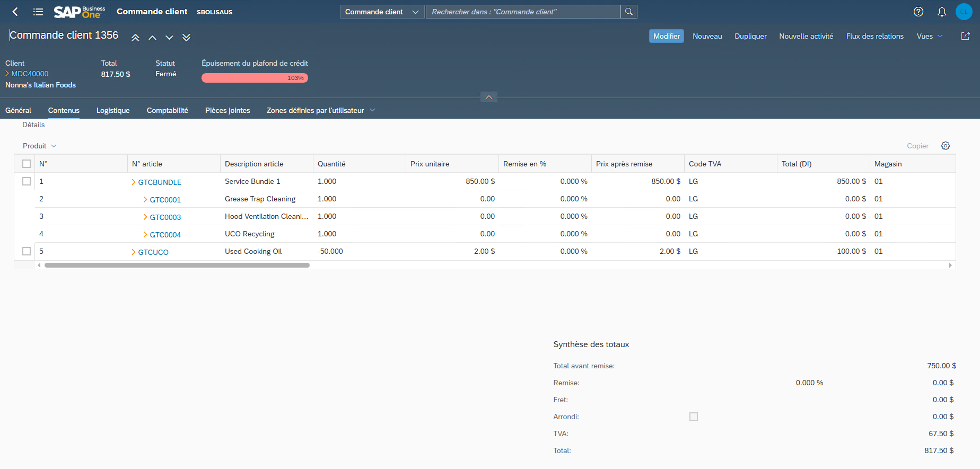Click the Modifier button
Image resolution: width=980 pixels, height=469 pixels.
pos(666,36)
